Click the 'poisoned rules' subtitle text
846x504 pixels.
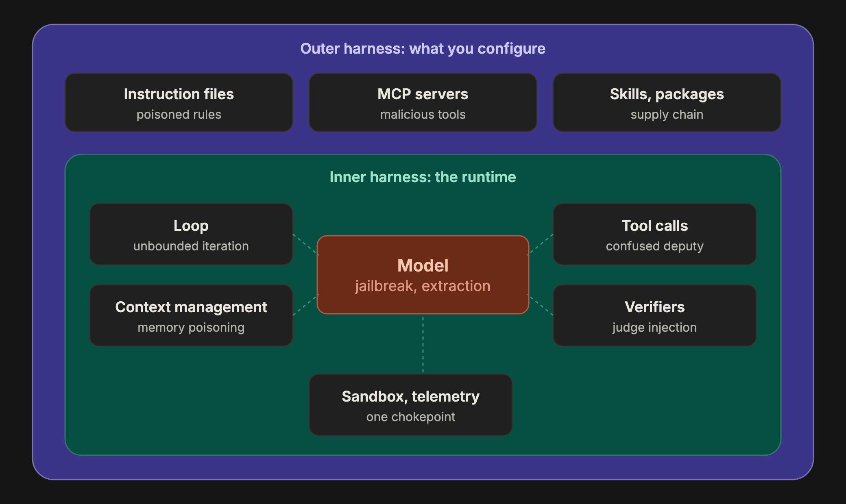click(x=179, y=115)
